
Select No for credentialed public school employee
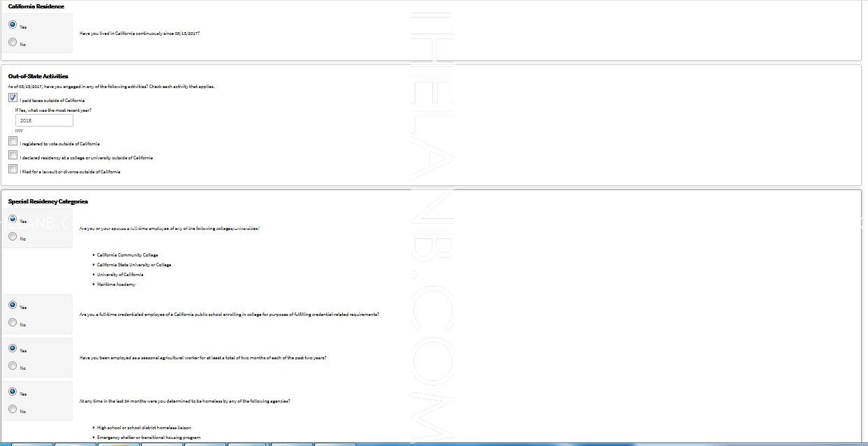tap(13, 323)
